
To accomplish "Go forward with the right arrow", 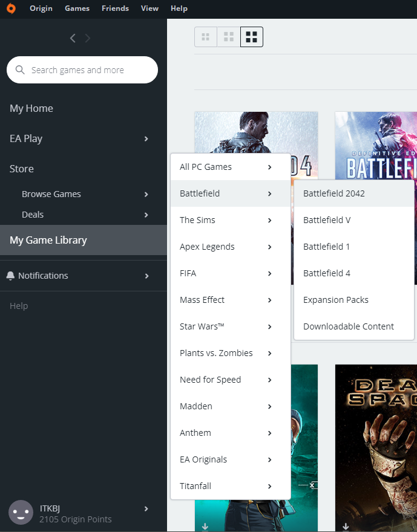I will 88,38.
